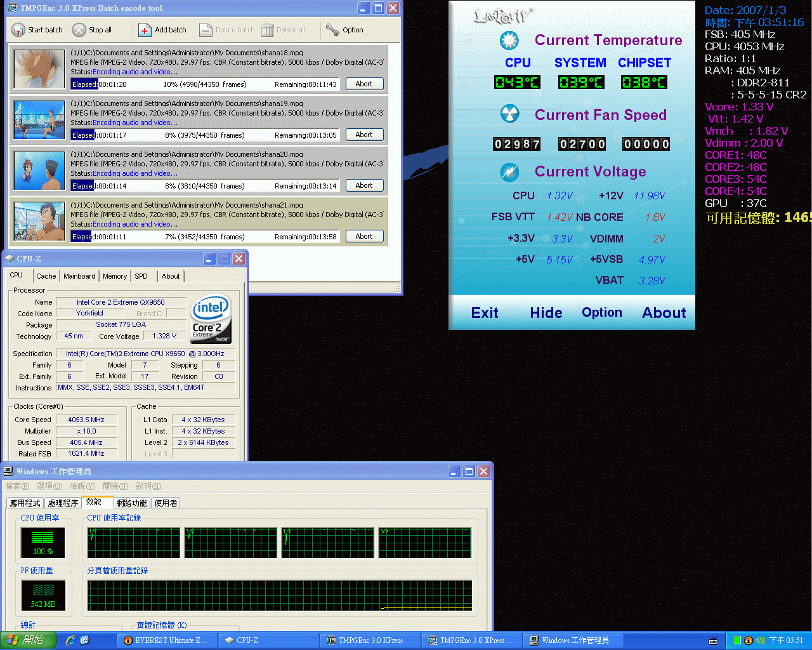Click the Current Temperature sun icon
The height and width of the screenshot is (650, 812).
click(x=509, y=41)
